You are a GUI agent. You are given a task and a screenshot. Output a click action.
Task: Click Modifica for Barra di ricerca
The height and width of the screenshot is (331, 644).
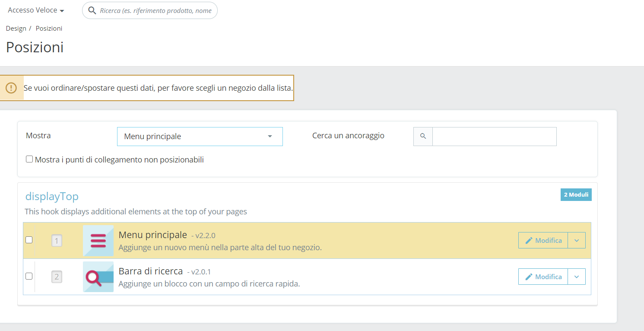(543, 277)
